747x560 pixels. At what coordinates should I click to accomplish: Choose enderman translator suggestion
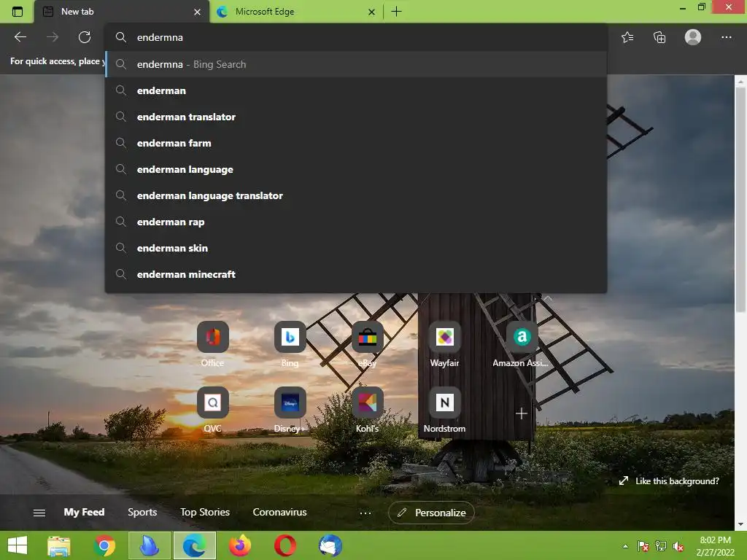(356, 117)
